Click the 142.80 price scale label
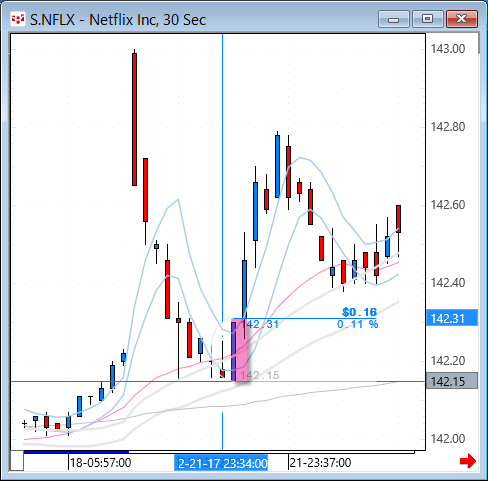Viewport: 488px width, 481px height. pos(448,127)
